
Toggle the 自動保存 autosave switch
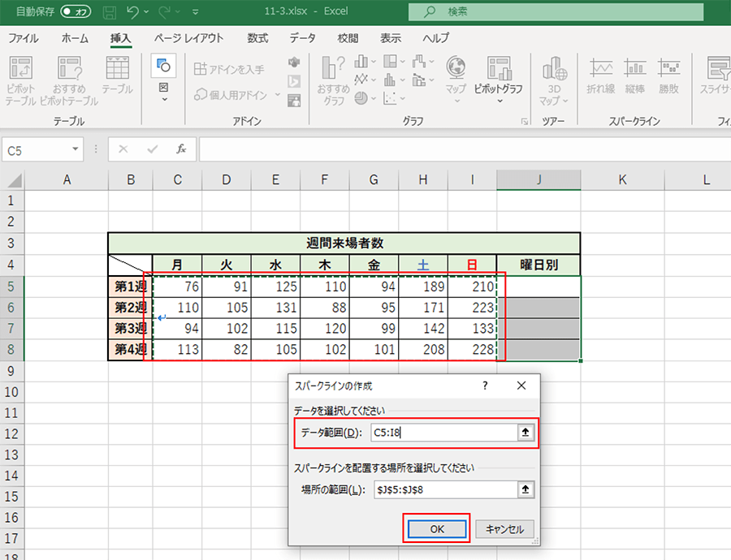76,12
